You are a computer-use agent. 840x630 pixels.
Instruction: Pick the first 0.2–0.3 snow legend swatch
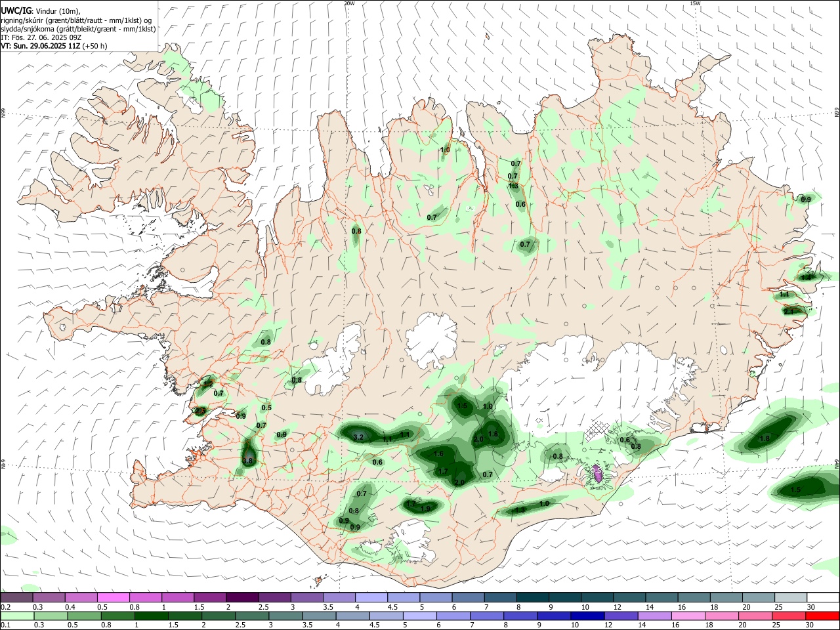tap(18, 598)
